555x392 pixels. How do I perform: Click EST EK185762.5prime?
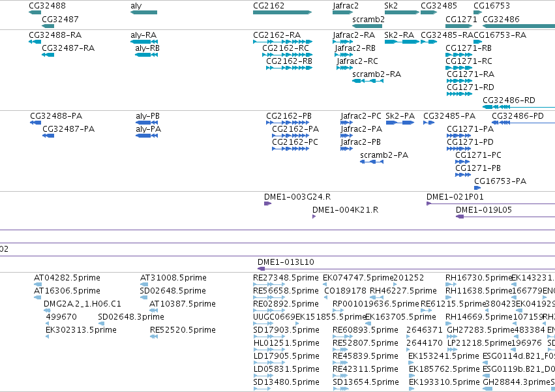tap(412, 376)
